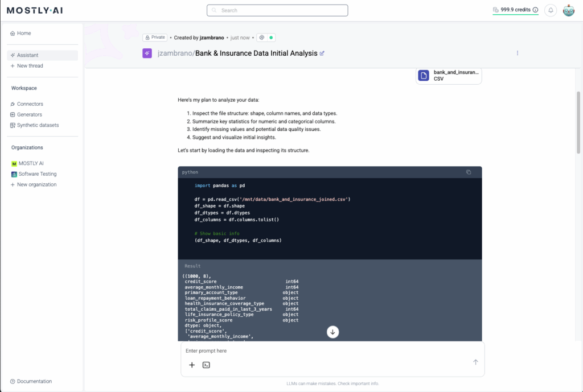Screen dimensions: 583x392
Task: Click the jzambrano/ title prefix
Action: (176, 53)
